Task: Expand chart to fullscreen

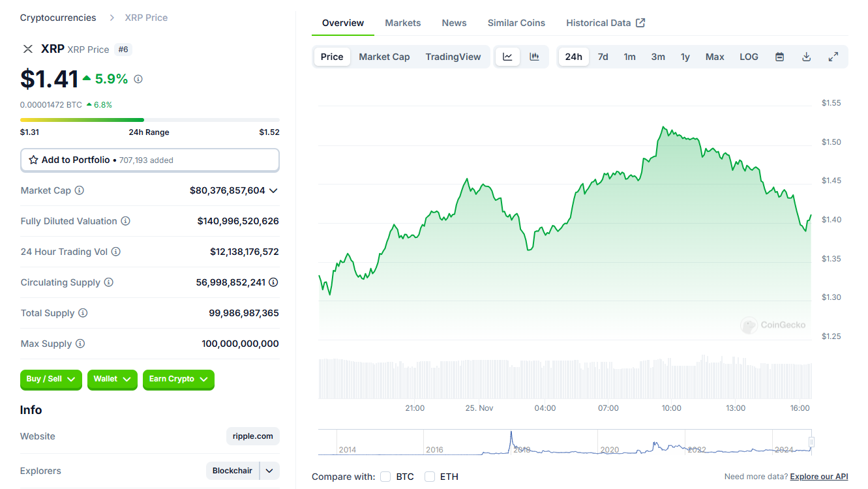Action: pos(833,57)
